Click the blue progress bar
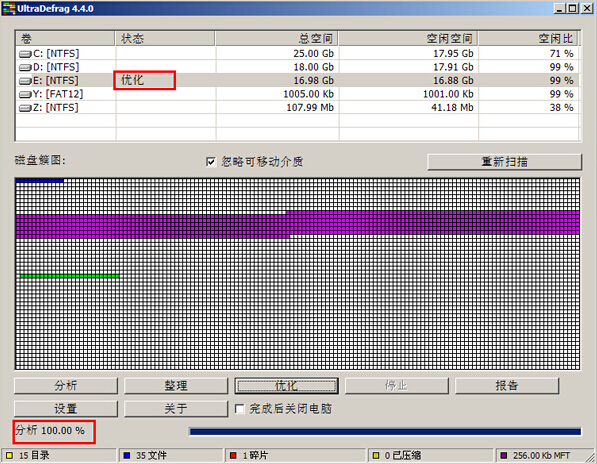The width and height of the screenshot is (597, 464). click(x=385, y=432)
